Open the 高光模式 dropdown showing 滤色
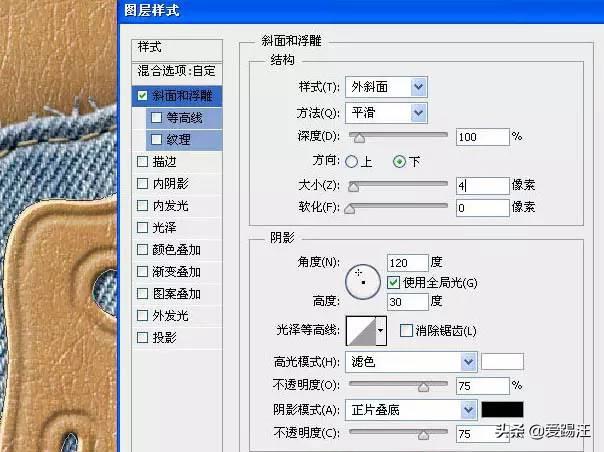 tap(411, 362)
